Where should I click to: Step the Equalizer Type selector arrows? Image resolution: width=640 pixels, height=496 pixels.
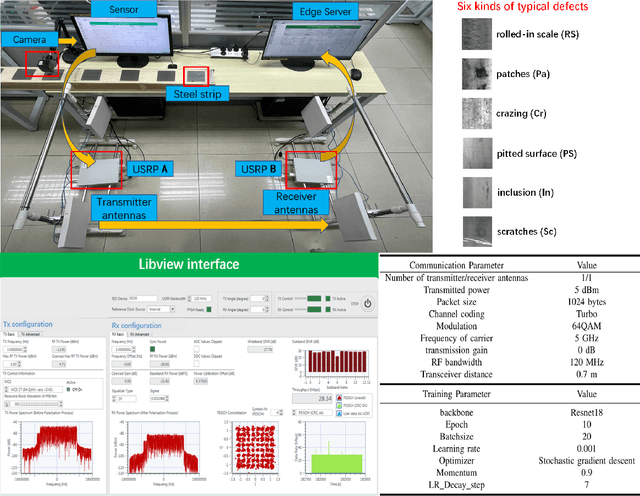(x=113, y=399)
